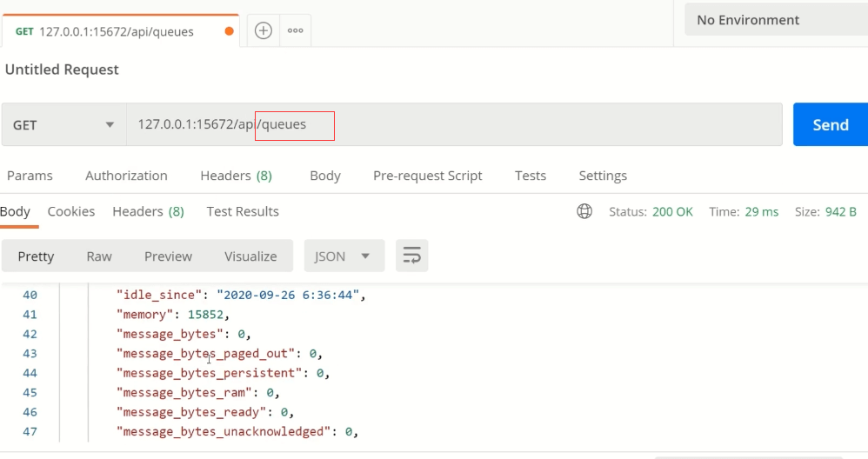Image resolution: width=868 pixels, height=459 pixels.
Task: Click into the request URL field
Action: pyautogui.click(x=454, y=124)
